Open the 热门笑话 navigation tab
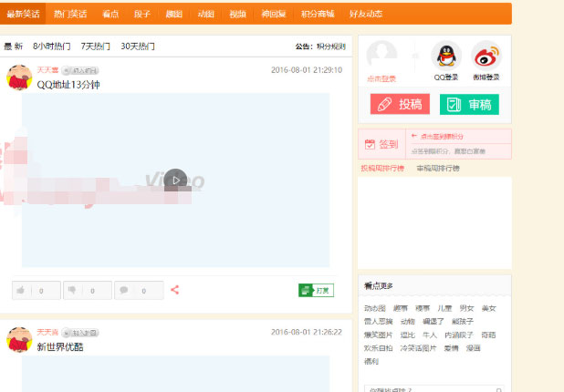The image size is (564, 392). 69,14
